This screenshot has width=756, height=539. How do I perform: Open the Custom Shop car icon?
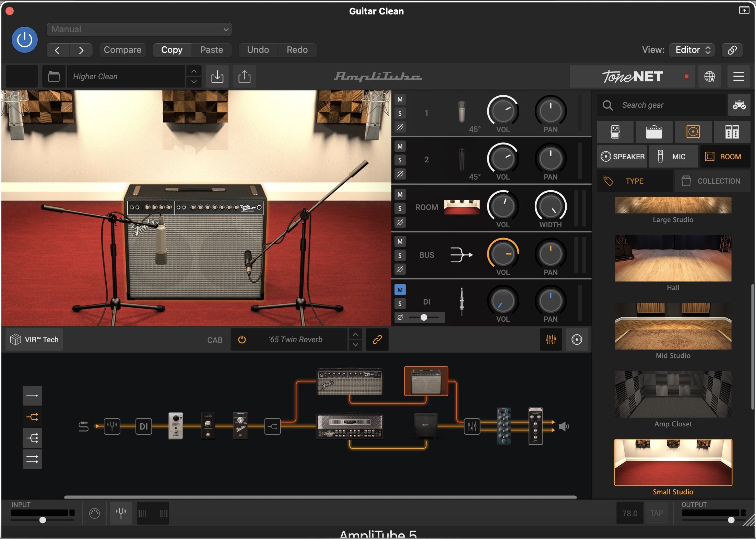(x=739, y=105)
